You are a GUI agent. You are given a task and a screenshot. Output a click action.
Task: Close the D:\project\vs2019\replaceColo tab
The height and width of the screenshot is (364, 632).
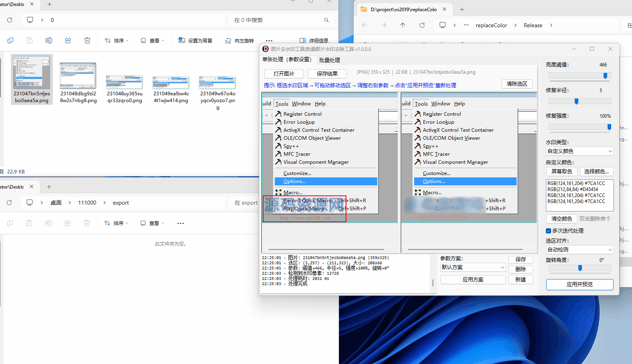click(x=444, y=9)
